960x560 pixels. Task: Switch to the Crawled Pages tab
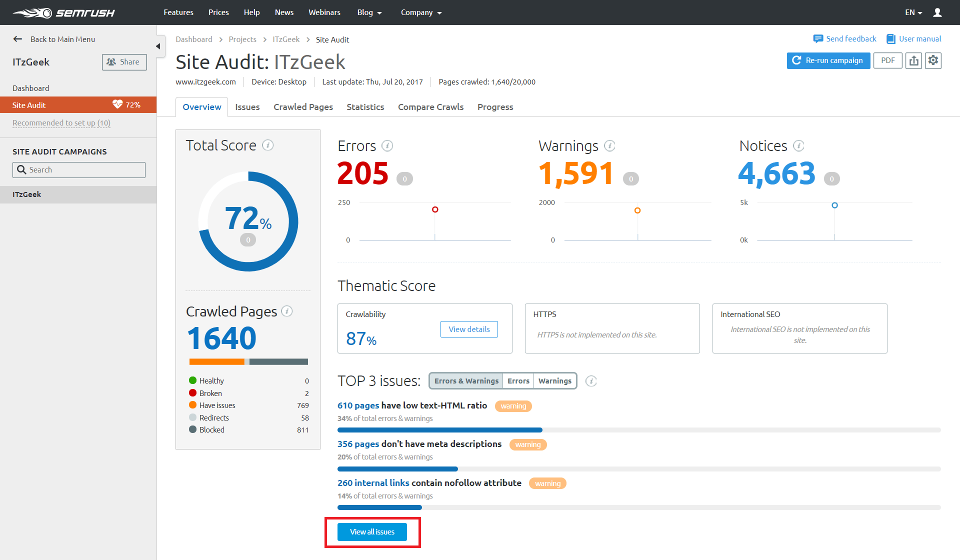(x=303, y=107)
